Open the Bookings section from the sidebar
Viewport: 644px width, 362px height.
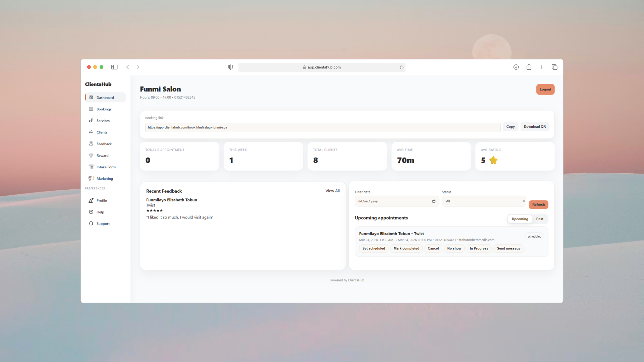91,109
